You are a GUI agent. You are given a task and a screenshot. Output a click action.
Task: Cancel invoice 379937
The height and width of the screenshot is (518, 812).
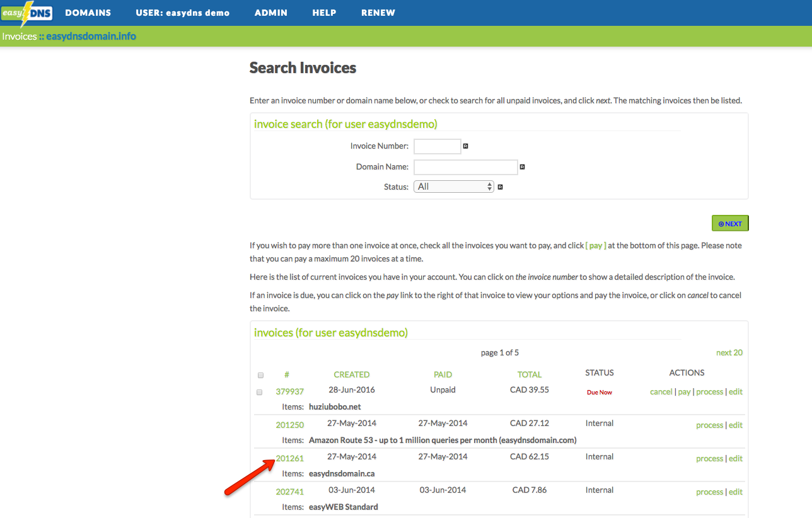[x=661, y=391]
